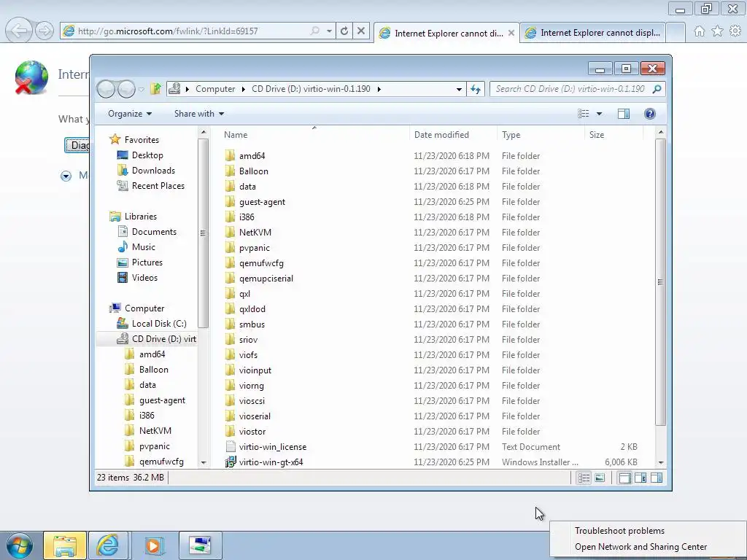747x560 pixels.
Task: Open the Organize dropdown menu
Action: point(130,114)
